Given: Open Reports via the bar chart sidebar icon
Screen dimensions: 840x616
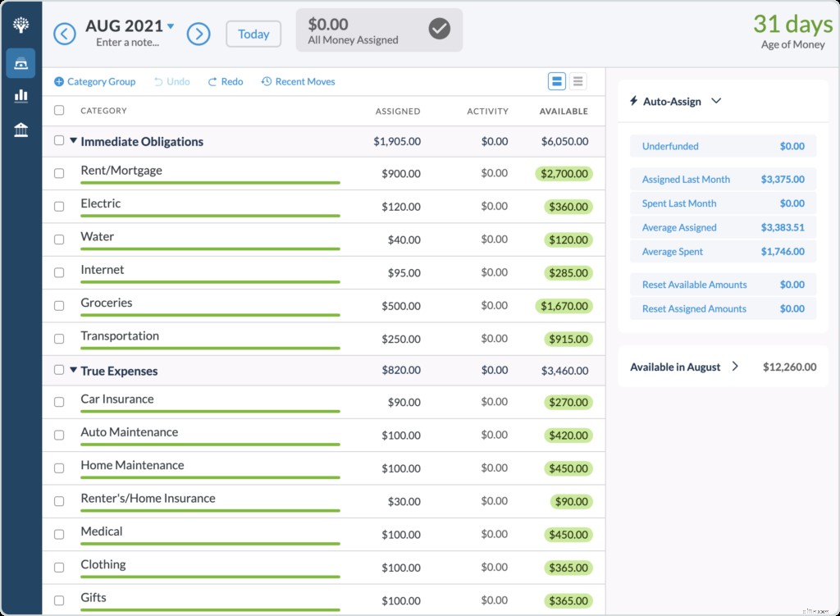Looking at the screenshot, I should click(21, 95).
